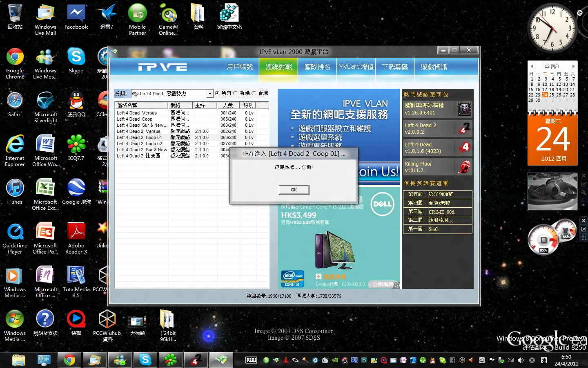Select the 香港 region radio button
588x368 pixels.
click(x=236, y=93)
